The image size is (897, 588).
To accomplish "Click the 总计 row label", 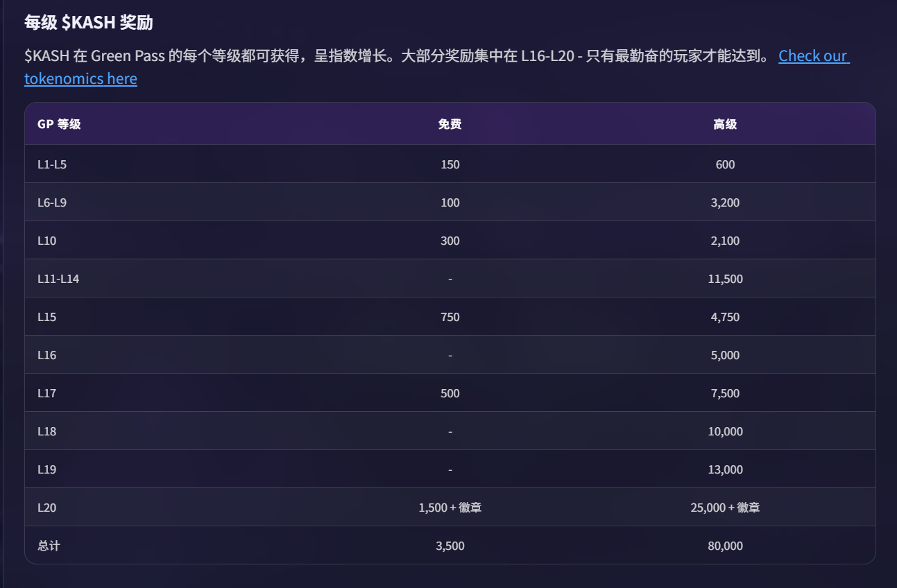I will [x=49, y=546].
